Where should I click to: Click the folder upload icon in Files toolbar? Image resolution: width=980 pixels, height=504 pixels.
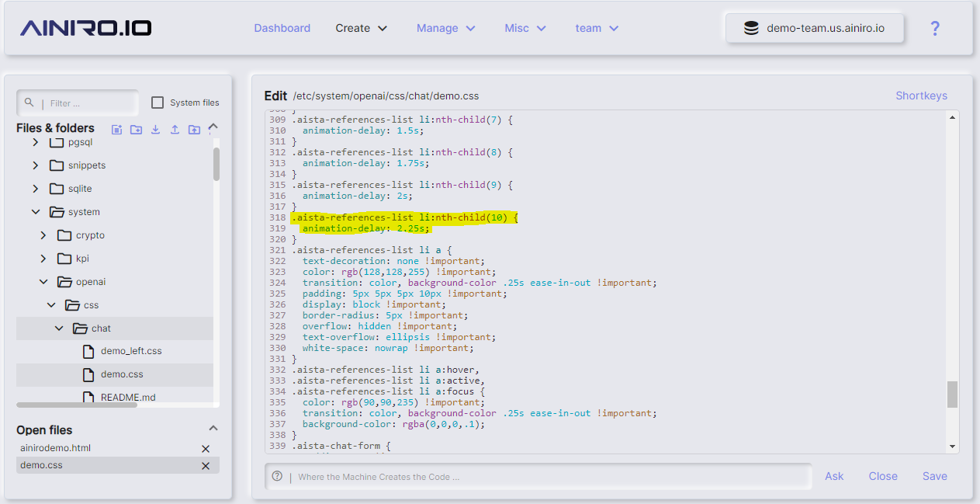(x=194, y=130)
